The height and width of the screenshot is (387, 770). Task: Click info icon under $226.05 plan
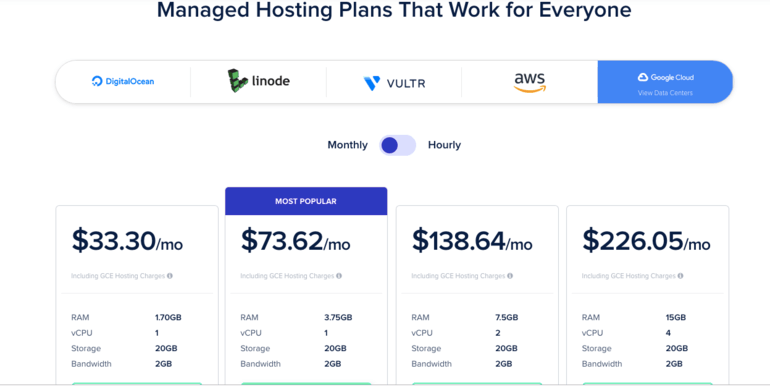pyautogui.click(x=680, y=276)
